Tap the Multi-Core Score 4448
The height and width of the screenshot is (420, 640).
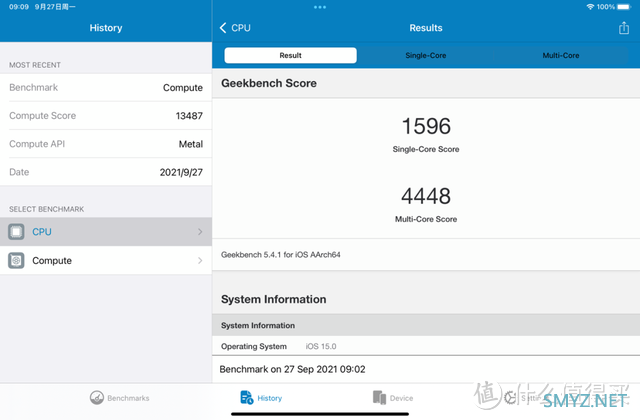[426, 196]
